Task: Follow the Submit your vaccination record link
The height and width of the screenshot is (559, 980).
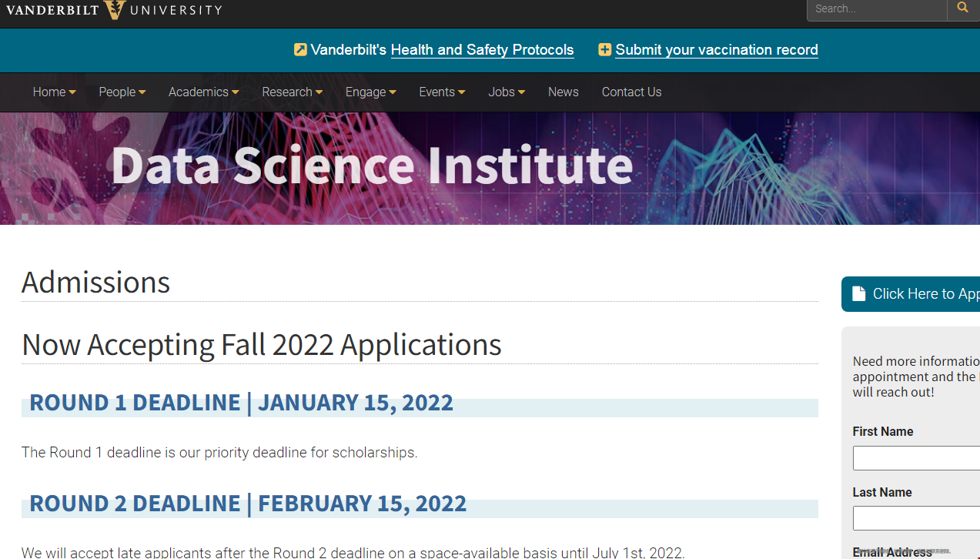Action: point(717,50)
